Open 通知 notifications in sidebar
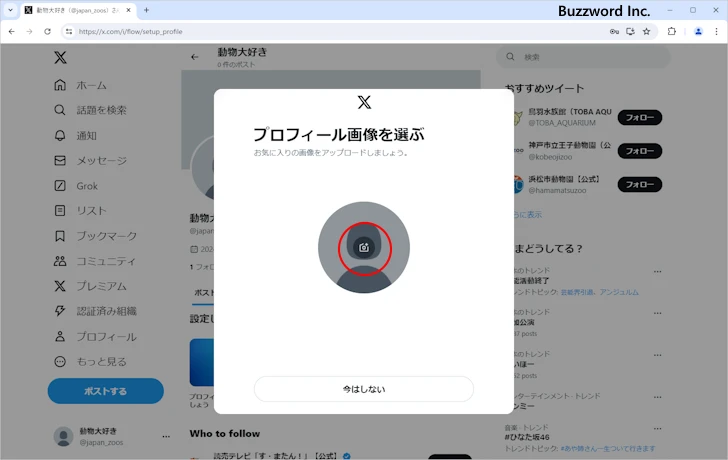This screenshot has width=728, height=460. (x=75, y=136)
